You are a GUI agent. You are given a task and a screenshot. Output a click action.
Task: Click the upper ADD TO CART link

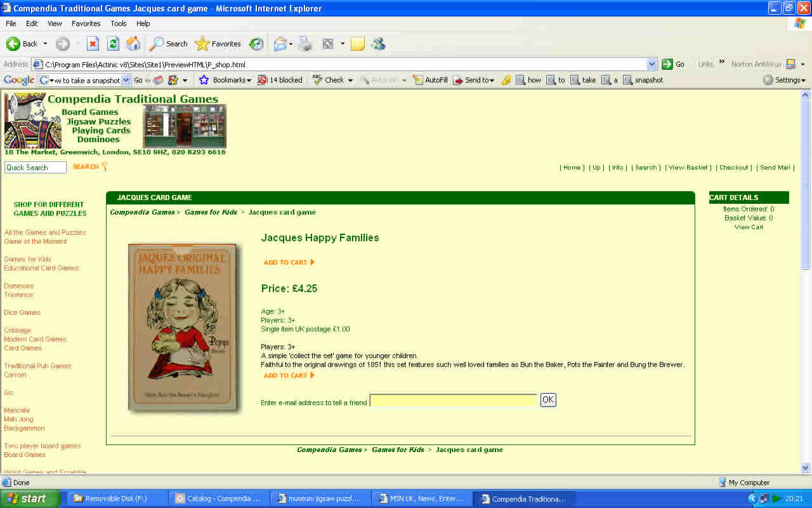tap(289, 262)
